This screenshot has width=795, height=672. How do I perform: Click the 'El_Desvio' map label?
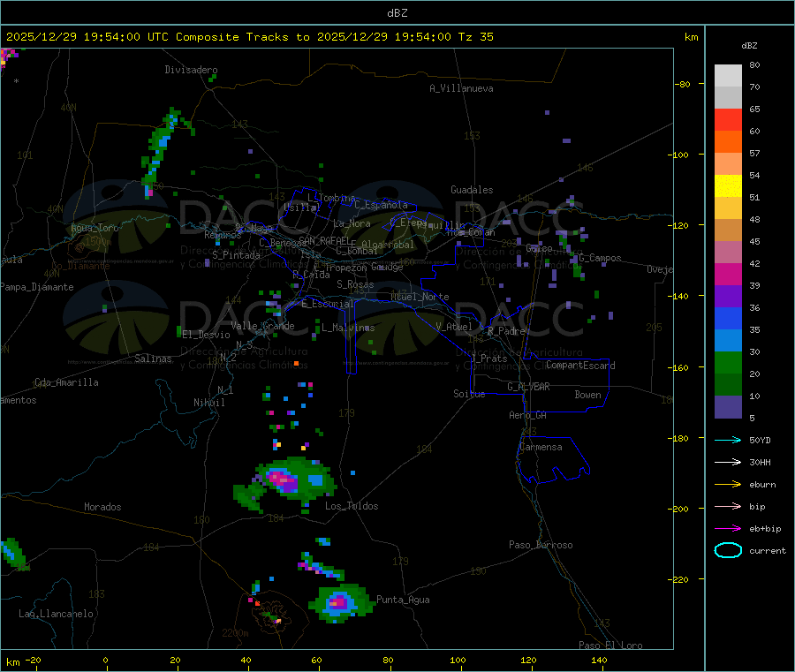click(x=206, y=335)
